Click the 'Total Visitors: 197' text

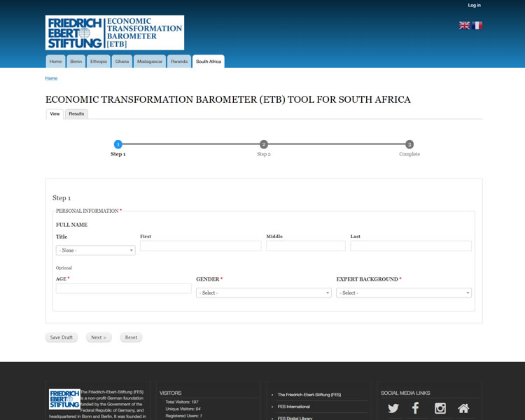(182, 402)
